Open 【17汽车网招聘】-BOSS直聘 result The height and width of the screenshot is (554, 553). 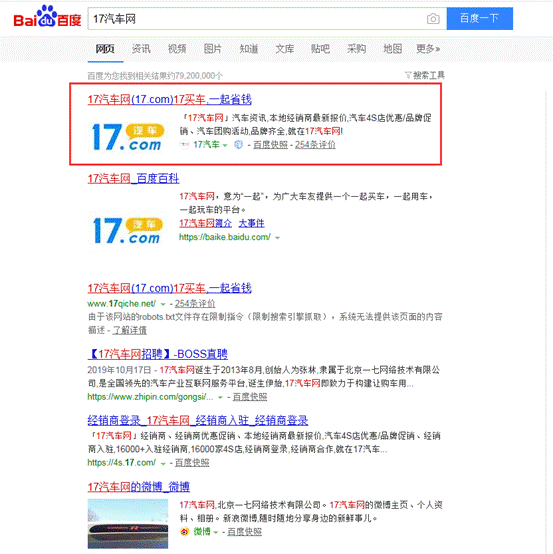point(158,354)
